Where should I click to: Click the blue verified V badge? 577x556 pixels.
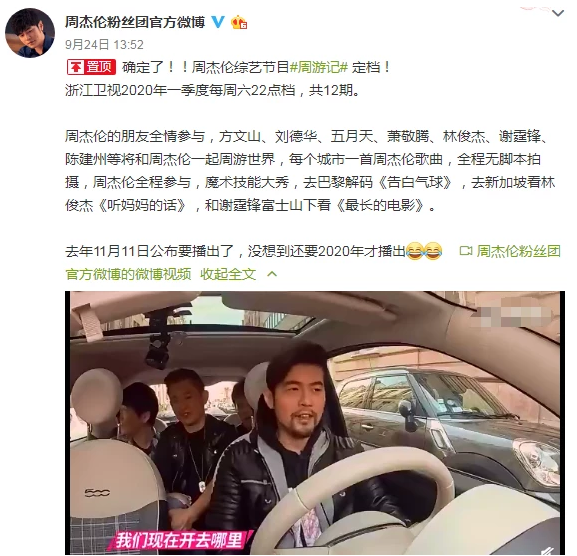pos(218,22)
